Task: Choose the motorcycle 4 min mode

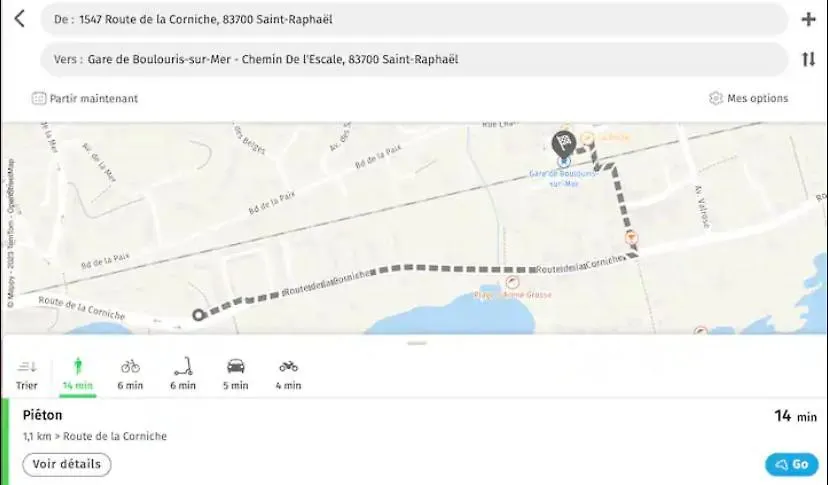Action: 288,374
